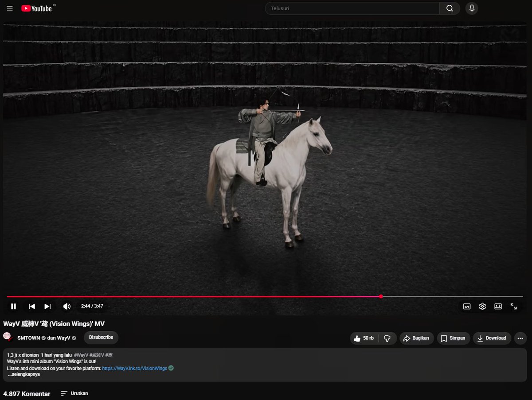Click the search magnifier button
The height and width of the screenshot is (400, 532).
click(450, 8)
